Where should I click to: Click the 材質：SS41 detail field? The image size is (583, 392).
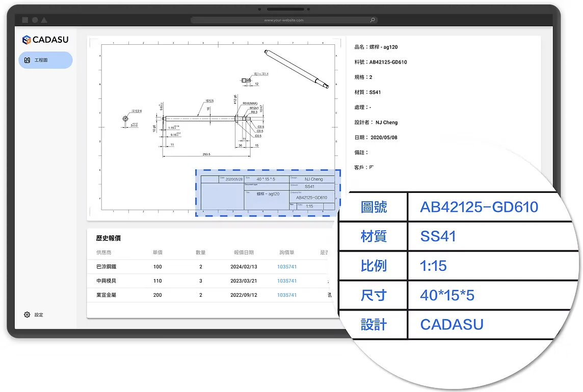tap(367, 92)
